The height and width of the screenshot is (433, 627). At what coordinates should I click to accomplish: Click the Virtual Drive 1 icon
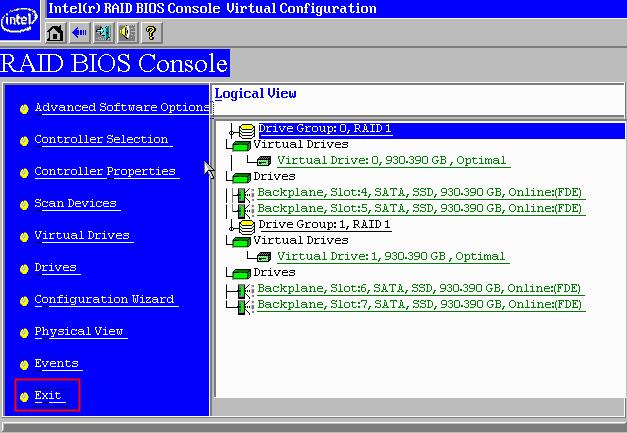(264, 257)
